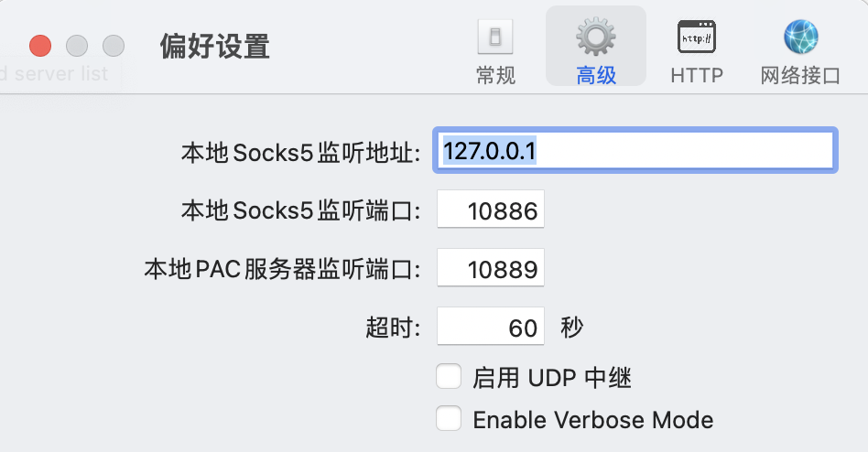Screen dimensions: 868x452
Task: Focus the Socks5 listen address field 127.0.0.1
Action: pos(635,150)
